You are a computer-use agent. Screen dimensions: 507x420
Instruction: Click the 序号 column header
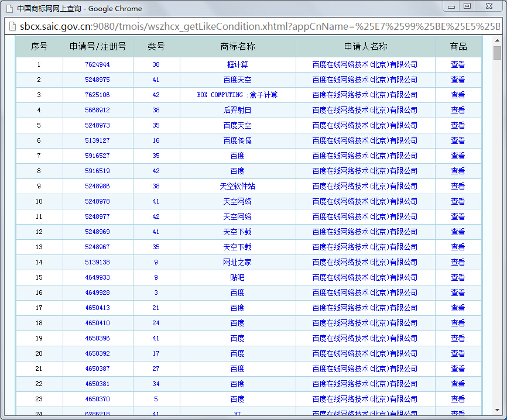pyautogui.click(x=39, y=47)
